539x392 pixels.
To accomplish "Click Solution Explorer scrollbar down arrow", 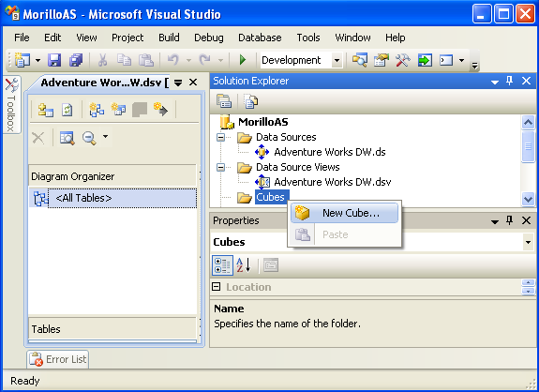I will point(528,199).
